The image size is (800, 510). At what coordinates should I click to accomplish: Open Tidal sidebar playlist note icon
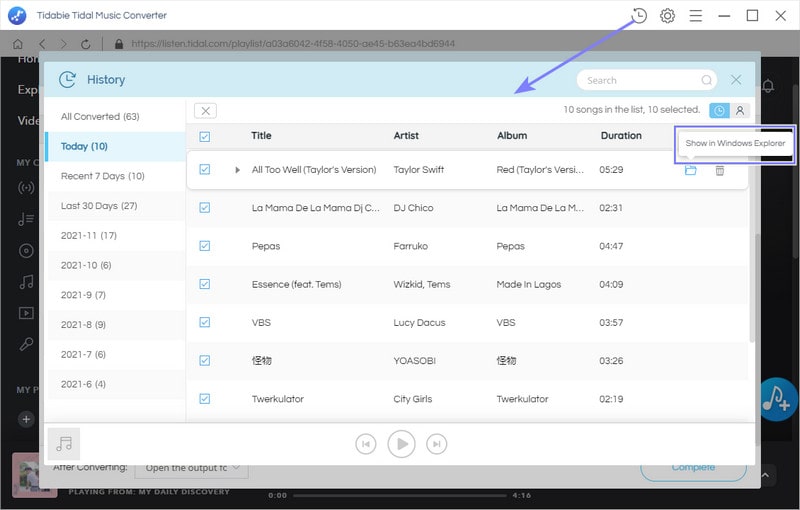tap(26, 219)
